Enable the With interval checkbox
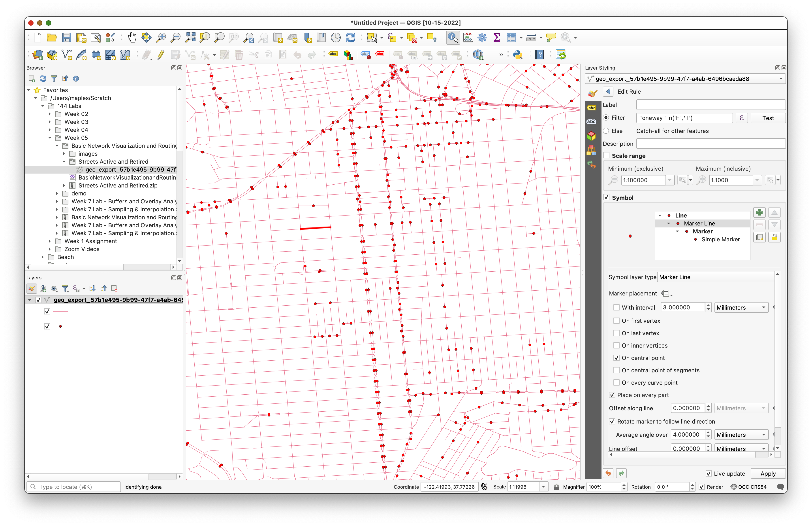 616,308
